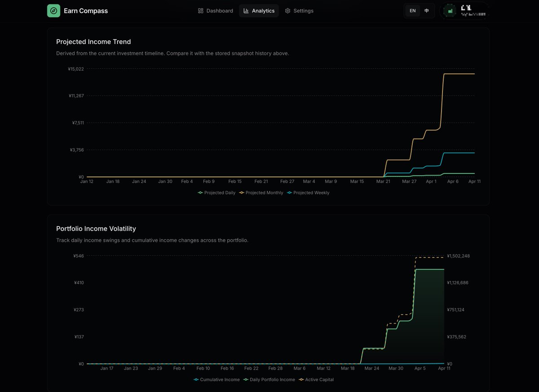Click the ¥3,756 axis label
The width and height of the screenshot is (539, 392).
77,150
